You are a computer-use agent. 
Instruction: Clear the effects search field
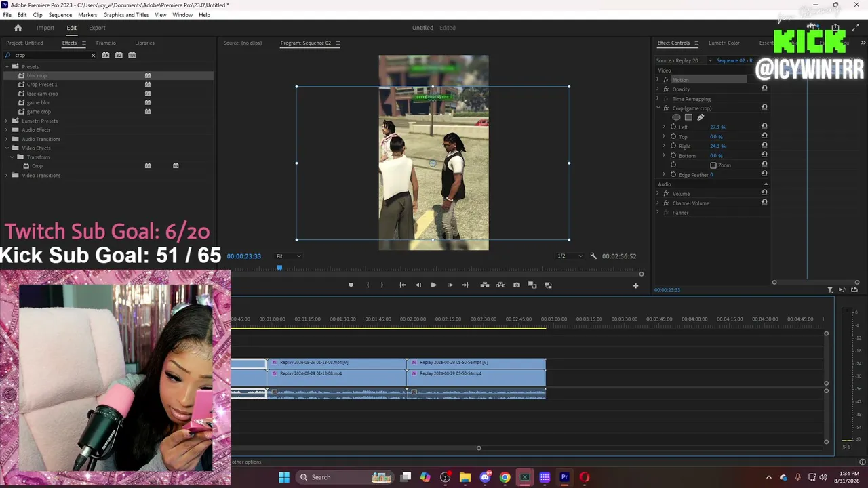click(93, 55)
